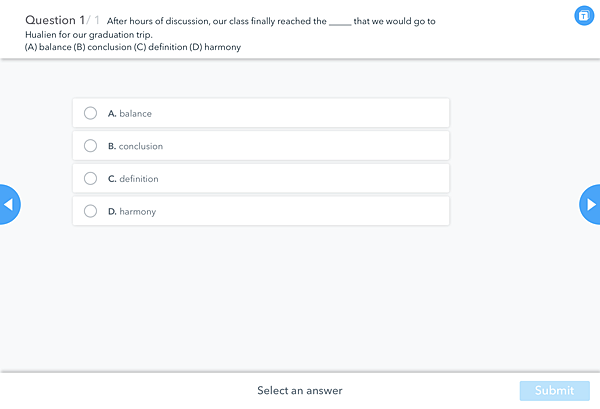Click the Question 1 heading
The width and height of the screenshot is (600, 409).
pos(55,20)
